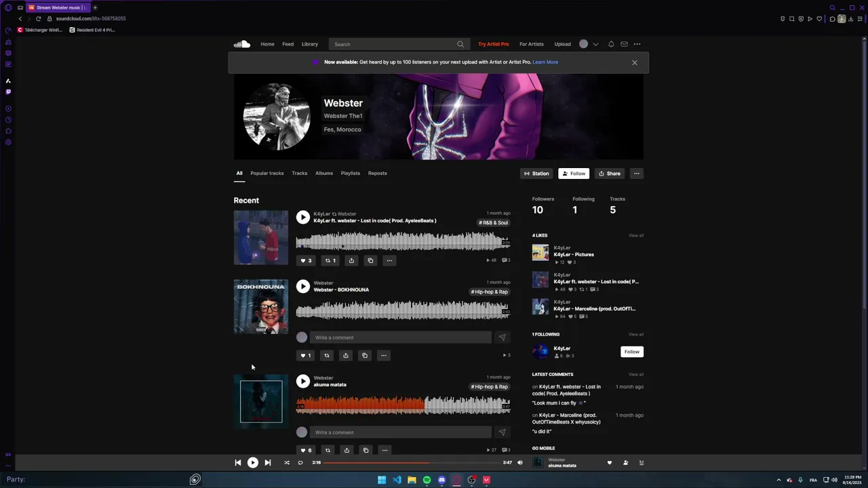Play the Lost in code track
This screenshot has width=868, height=488.
(303, 218)
